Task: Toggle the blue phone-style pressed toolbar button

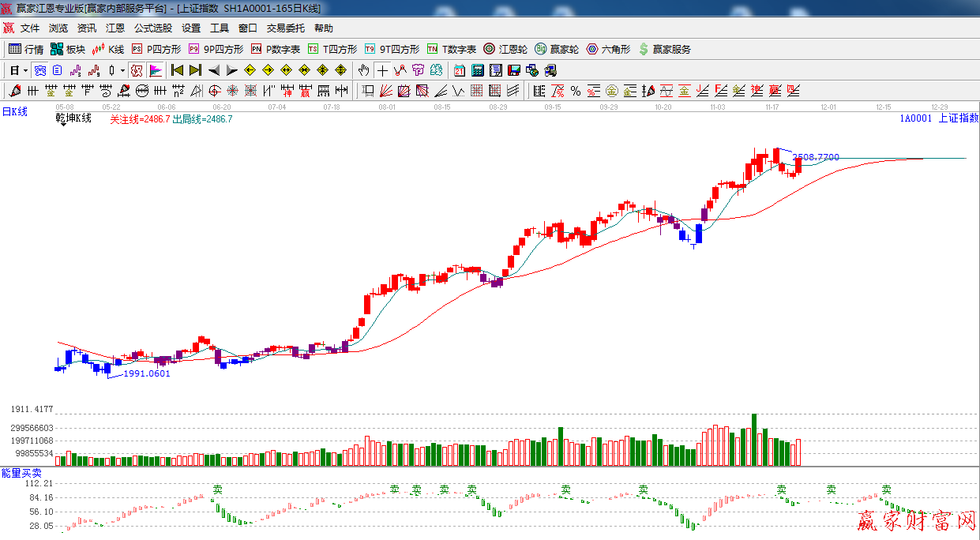Action: coord(39,70)
